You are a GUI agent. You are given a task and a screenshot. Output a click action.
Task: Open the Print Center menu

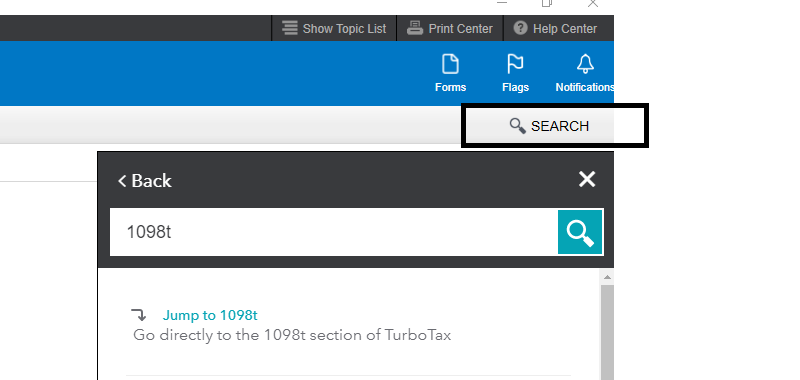point(450,29)
